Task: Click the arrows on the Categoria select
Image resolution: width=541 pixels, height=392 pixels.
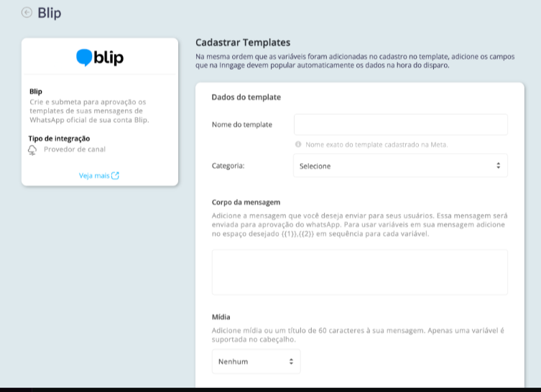Action: point(498,166)
